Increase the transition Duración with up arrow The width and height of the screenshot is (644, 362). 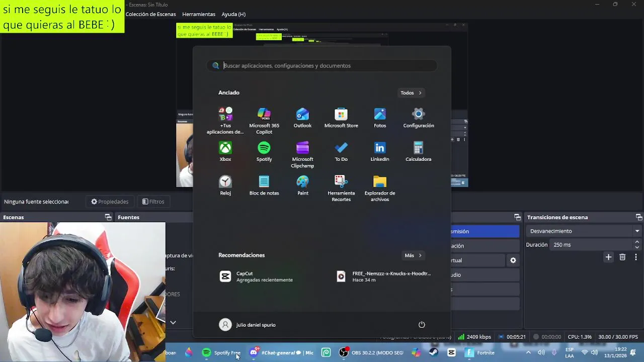637,242
